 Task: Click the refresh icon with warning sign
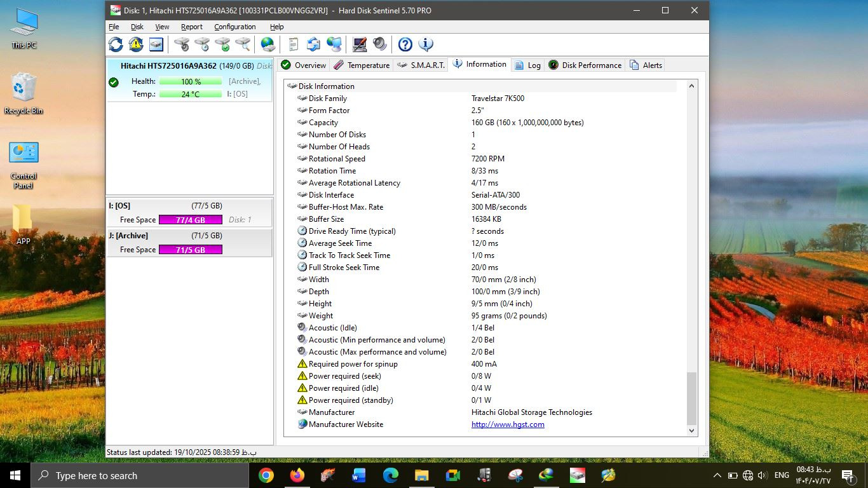[136, 44]
